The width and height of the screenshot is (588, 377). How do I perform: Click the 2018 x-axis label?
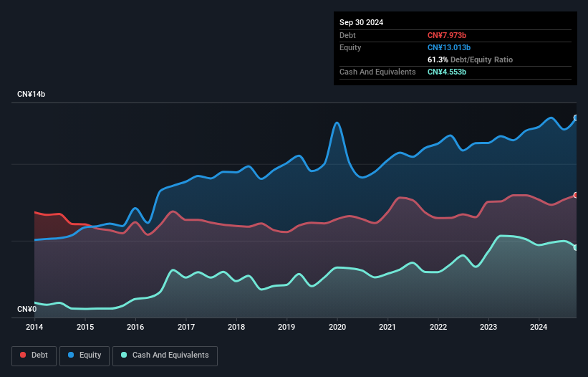tap(236, 327)
